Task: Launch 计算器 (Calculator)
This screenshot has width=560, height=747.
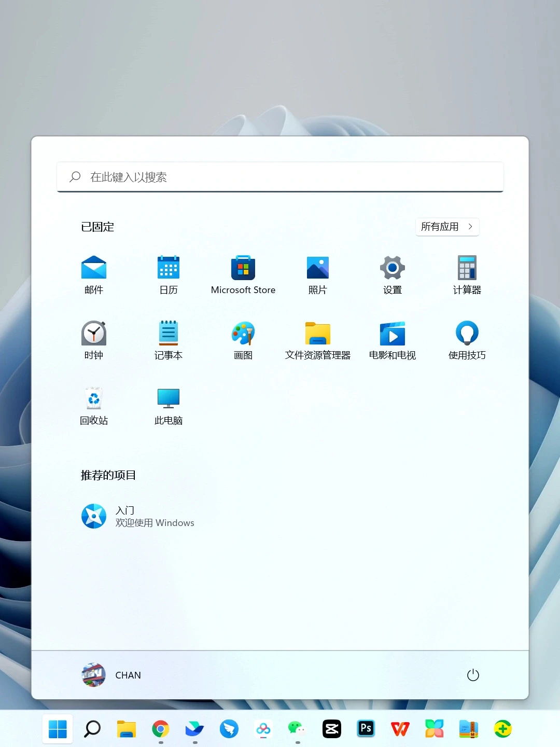Action: 466,274
